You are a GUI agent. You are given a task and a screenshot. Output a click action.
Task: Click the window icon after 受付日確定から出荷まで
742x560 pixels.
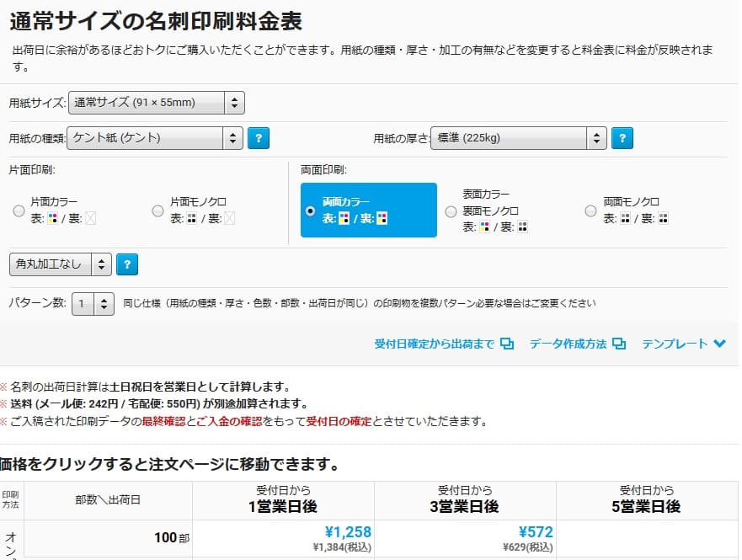click(507, 344)
